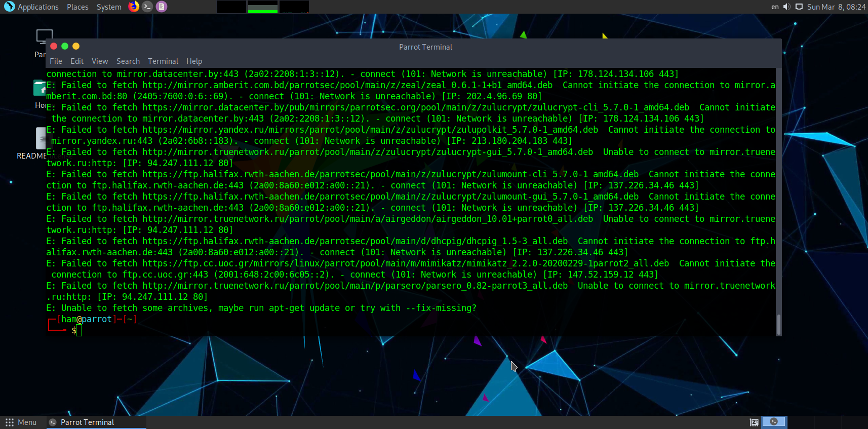Click 'airgeddon_10.01+parrot0_all.deb' in the output

click(x=515, y=219)
